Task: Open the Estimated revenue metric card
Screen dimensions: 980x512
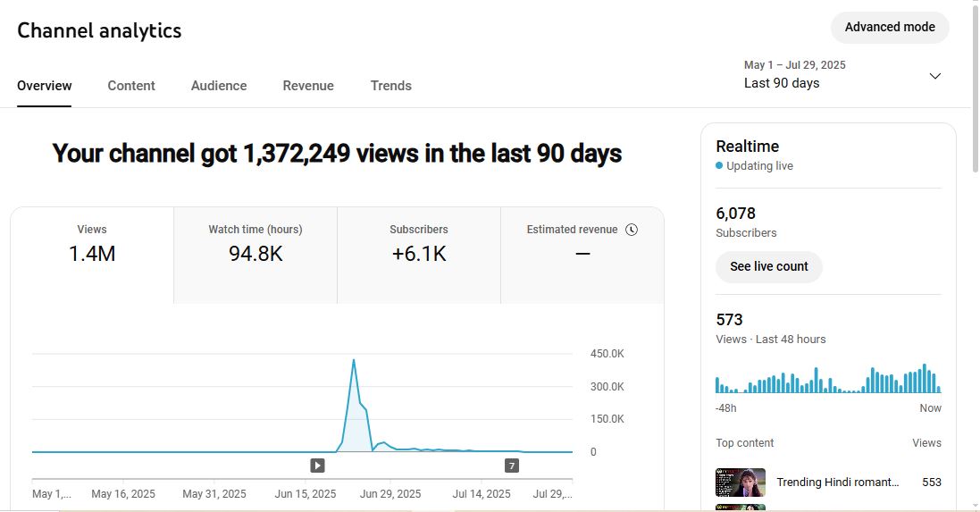Action: click(x=582, y=245)
